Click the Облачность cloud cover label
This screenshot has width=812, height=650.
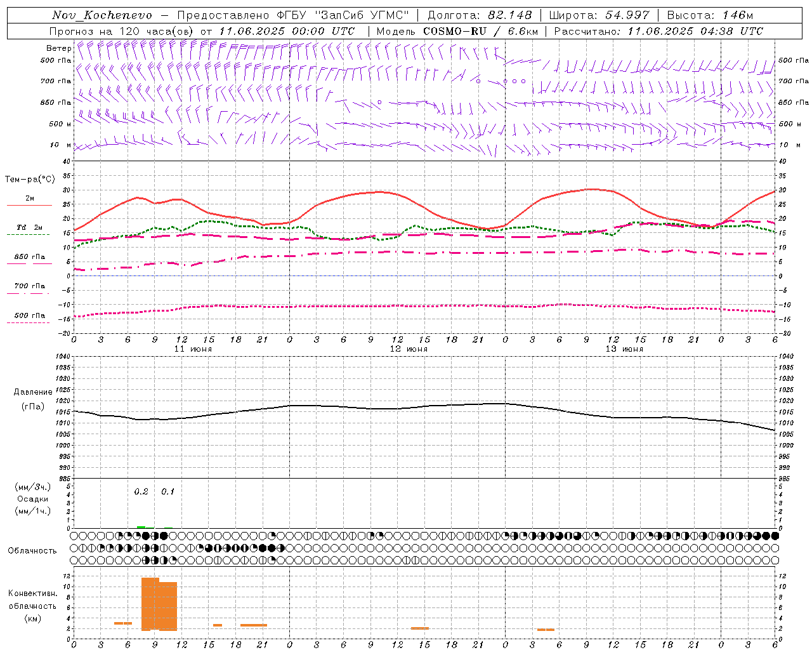32,551
